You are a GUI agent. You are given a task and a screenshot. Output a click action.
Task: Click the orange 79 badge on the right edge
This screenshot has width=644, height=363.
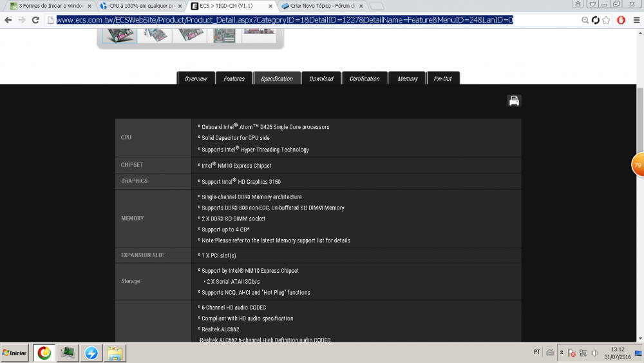[638, 165]
